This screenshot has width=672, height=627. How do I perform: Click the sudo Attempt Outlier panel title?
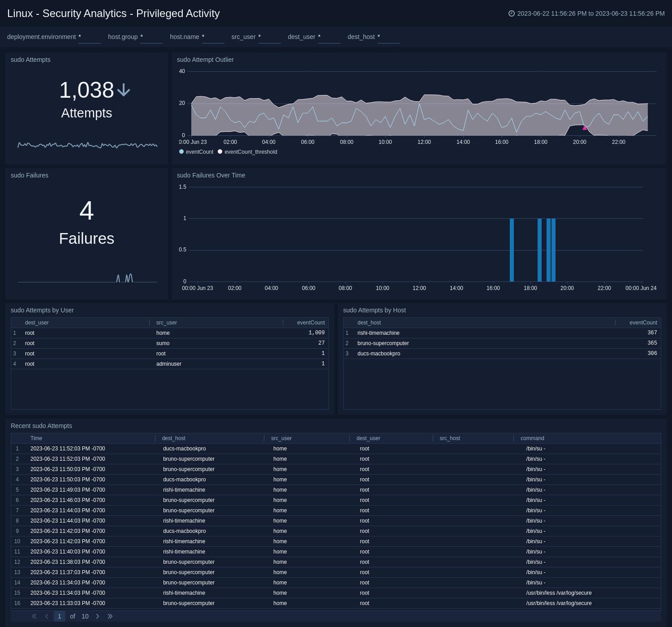205,60
